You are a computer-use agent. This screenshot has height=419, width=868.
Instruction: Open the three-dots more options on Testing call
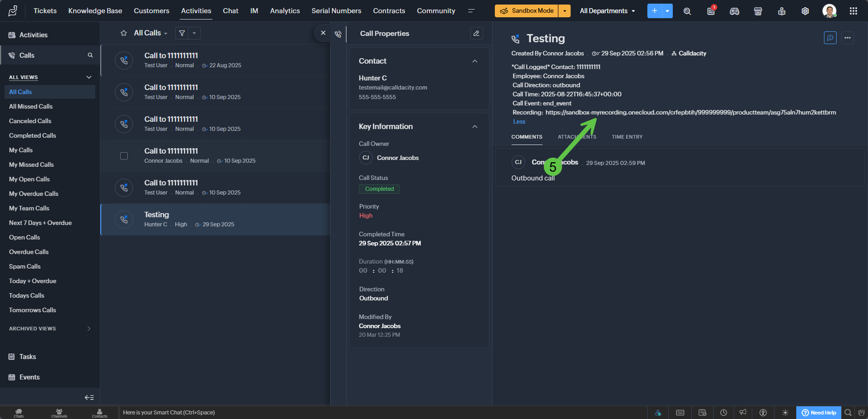pos(847,38)
